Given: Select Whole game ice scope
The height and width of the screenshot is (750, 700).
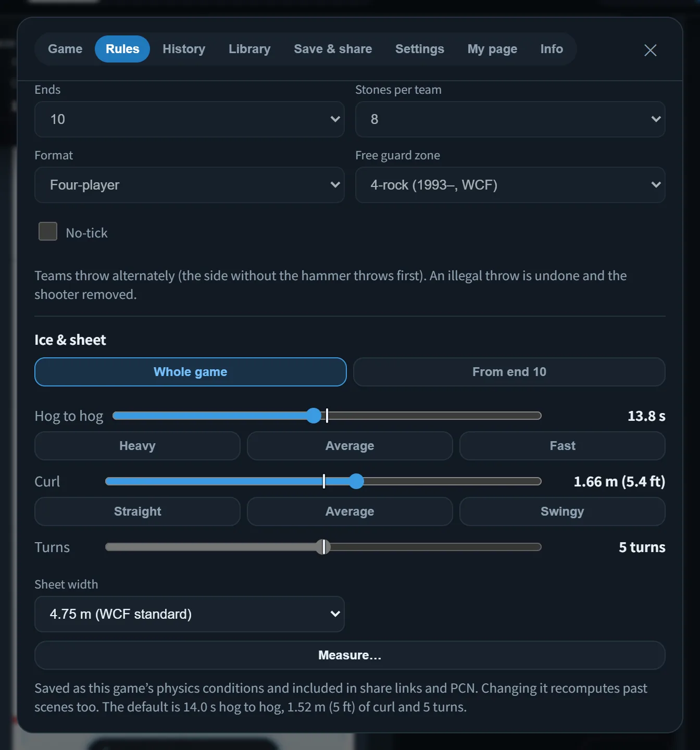Looking at the screenshot, I should coord(191,372).
